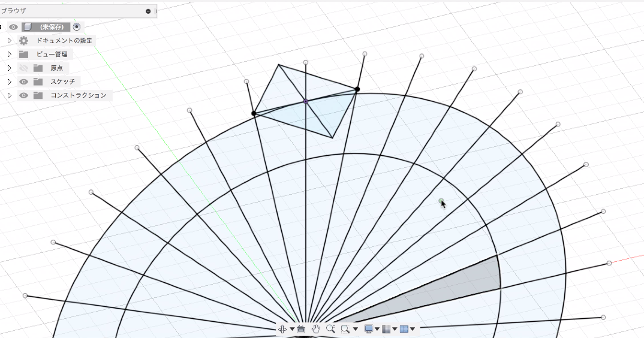
Task: Expand the ビュー管理 tree node
Action: (9, 55)
